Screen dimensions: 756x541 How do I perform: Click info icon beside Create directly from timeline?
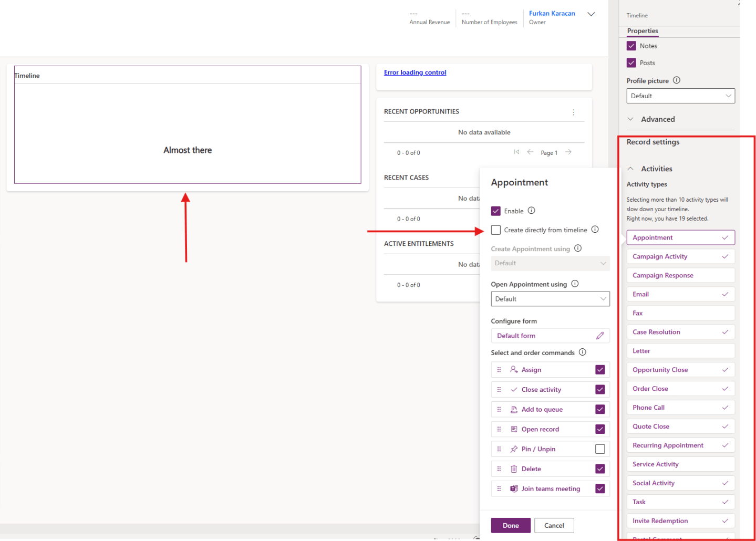tap(595, 230)
